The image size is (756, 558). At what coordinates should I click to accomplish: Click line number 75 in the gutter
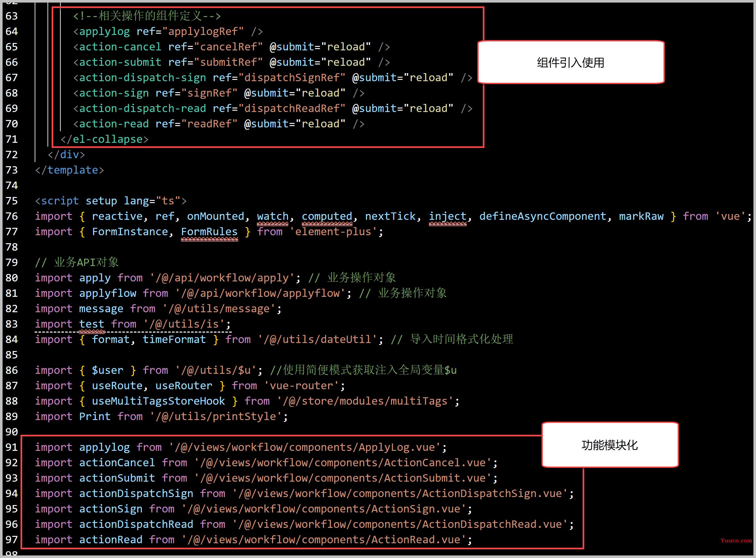(x=12, y=201)
